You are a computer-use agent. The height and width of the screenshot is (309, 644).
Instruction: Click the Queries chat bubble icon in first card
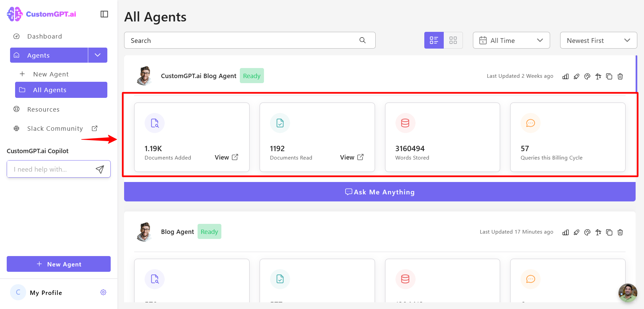[531, 123]
